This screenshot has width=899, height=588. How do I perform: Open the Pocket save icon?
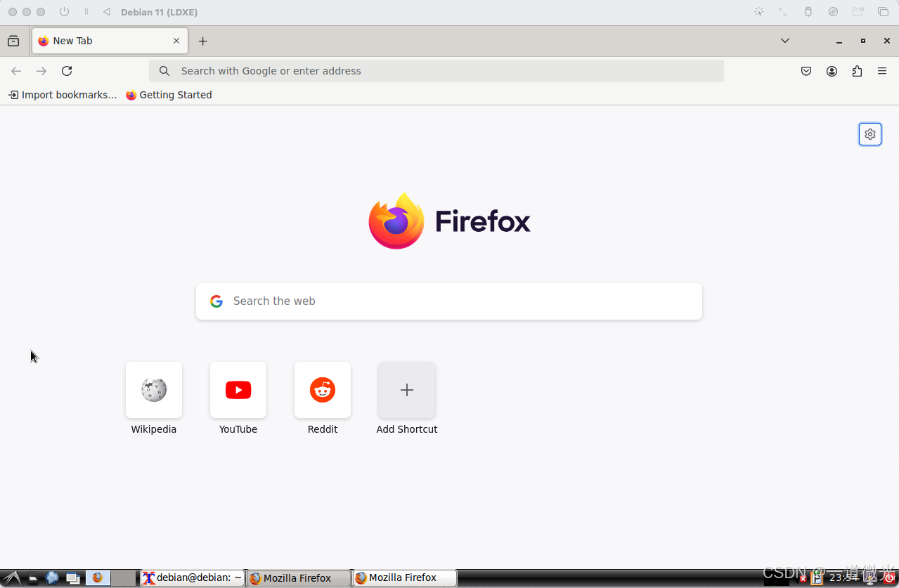click(x=807, y=71)
